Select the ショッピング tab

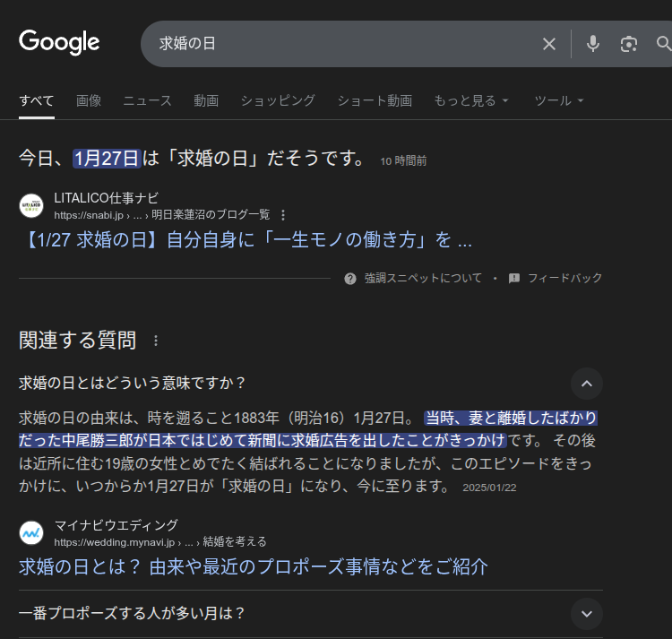[278, 100]
